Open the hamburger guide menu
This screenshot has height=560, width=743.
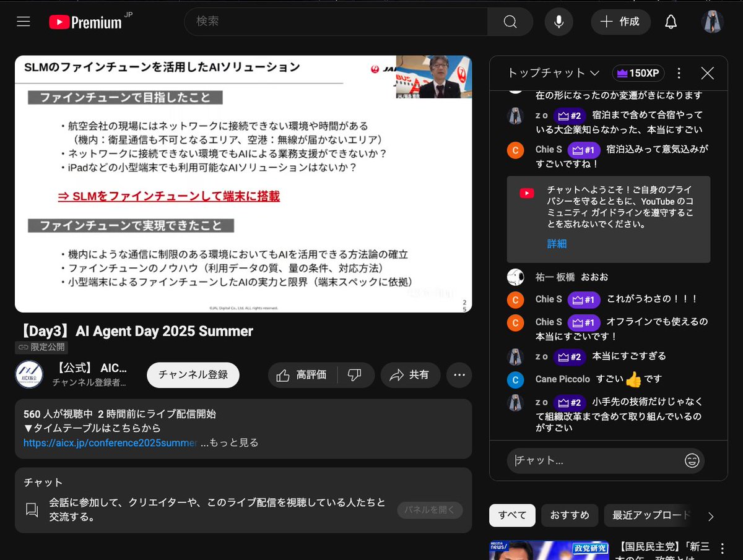click(x=24, y=22)
